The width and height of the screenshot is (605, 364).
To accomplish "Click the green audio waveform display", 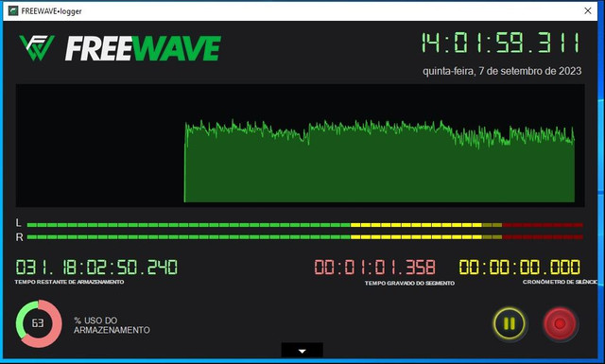I will tap(300, 146).
